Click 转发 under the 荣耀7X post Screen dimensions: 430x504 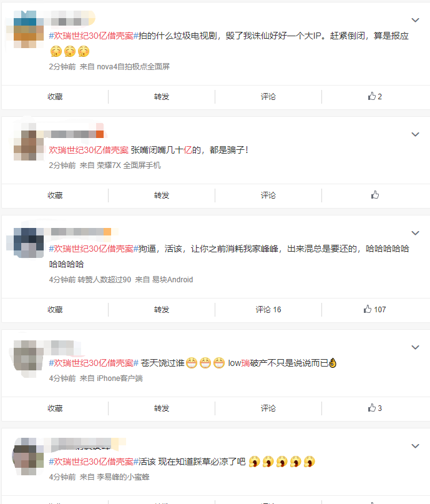click(x=162, y=195)
